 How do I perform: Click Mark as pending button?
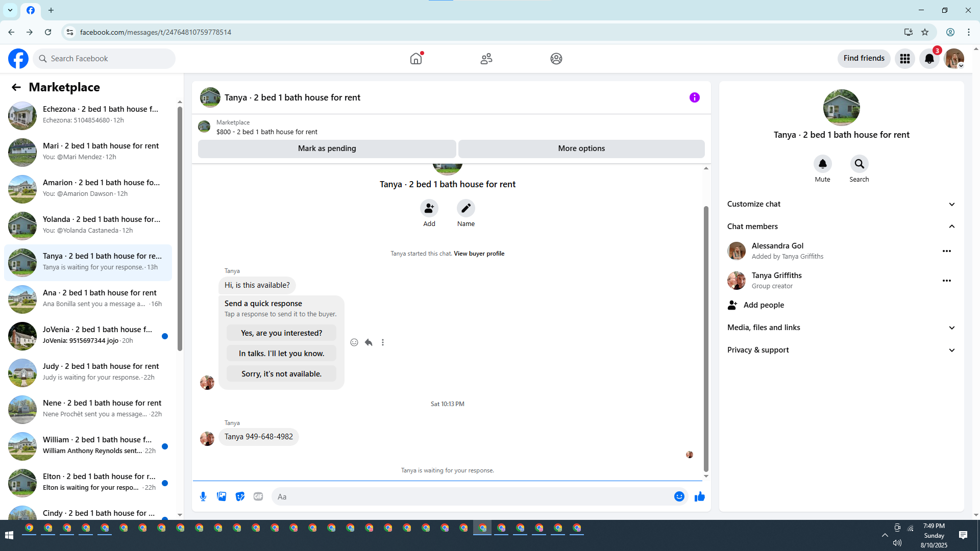click(327, 148)
